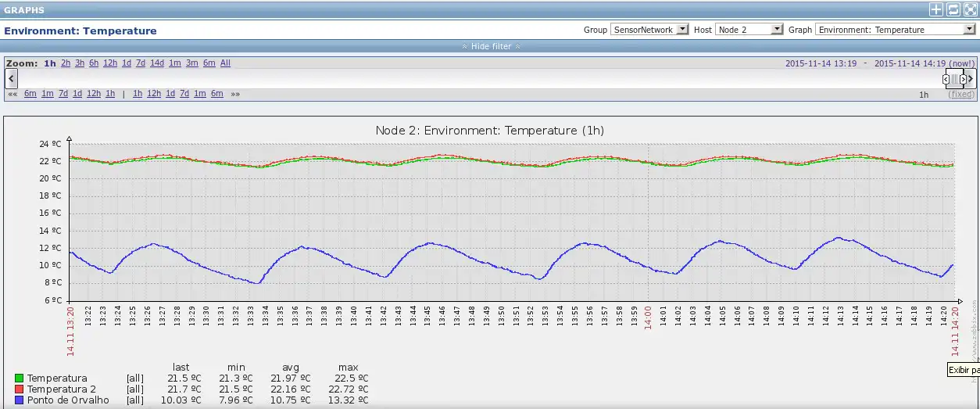Click the blue Ponto de Orvalho legend swatch
This screenshot has width=980, height=409.
[20, 400]
